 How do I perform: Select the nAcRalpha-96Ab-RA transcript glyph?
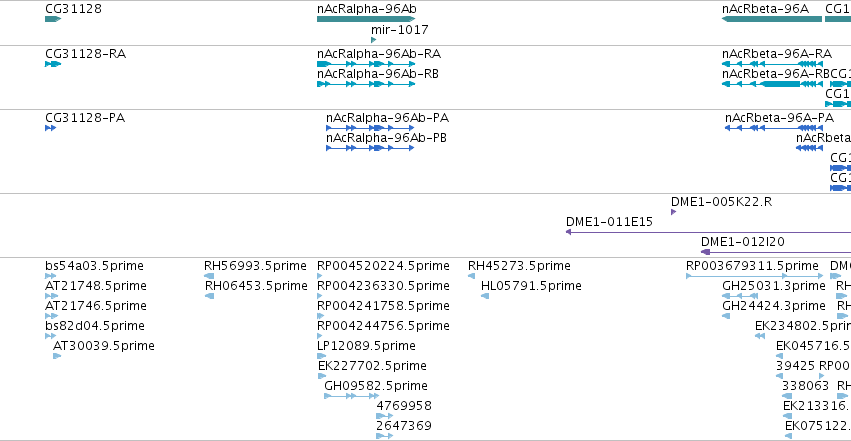coord(366,64)
